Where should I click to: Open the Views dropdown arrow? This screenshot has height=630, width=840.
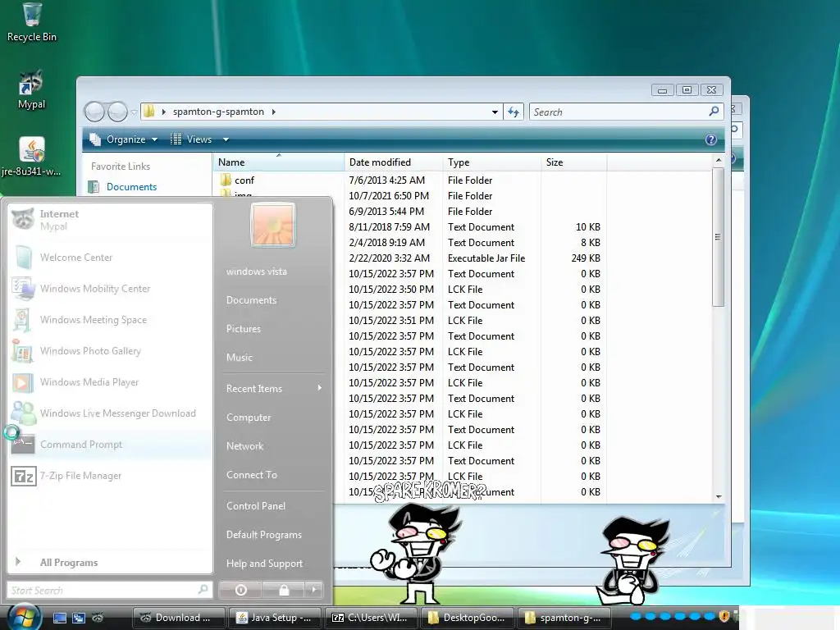click(226, 139)
